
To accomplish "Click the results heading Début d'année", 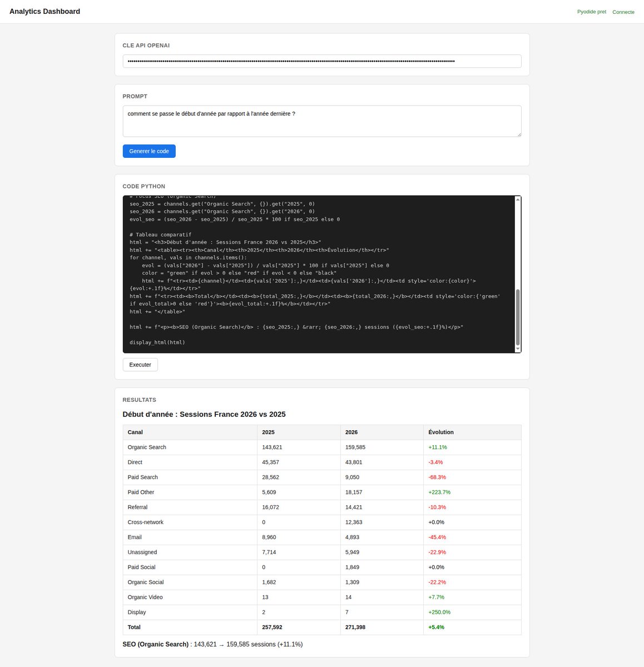I will (x=204, y=414).
